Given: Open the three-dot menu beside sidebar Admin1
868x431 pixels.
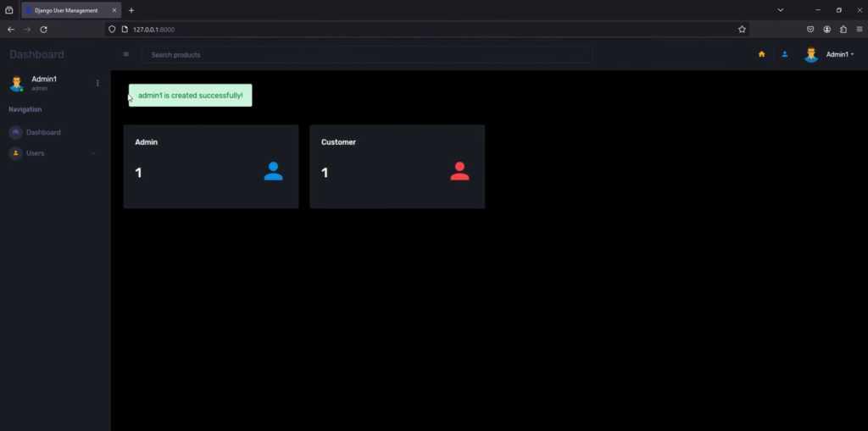Looking at the screenshot, I should click(98, 83).
